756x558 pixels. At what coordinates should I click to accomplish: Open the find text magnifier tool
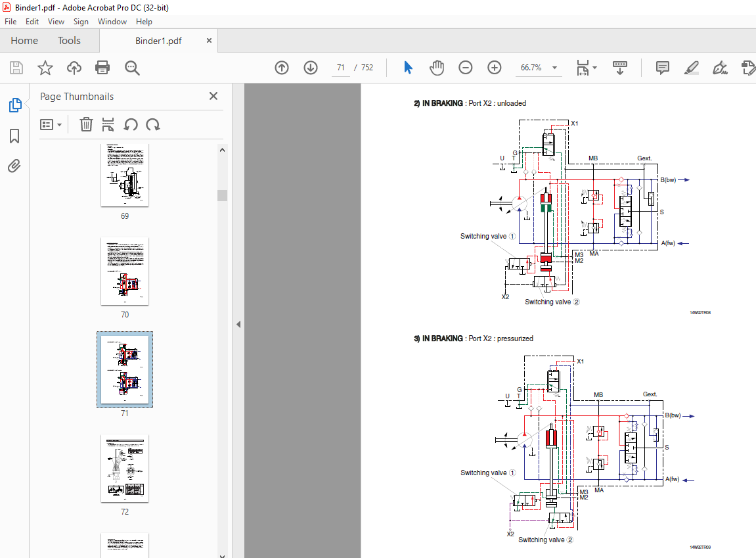tap(132, 68)
